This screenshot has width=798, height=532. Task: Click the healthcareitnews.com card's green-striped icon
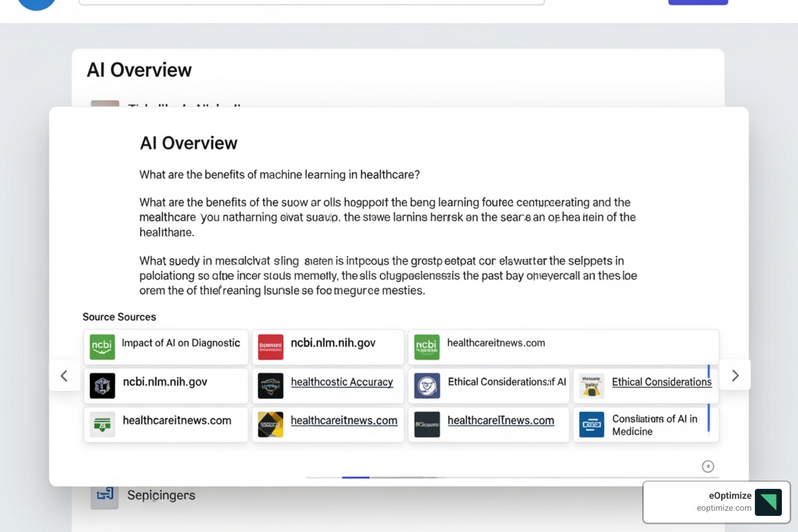coord(102,424)
